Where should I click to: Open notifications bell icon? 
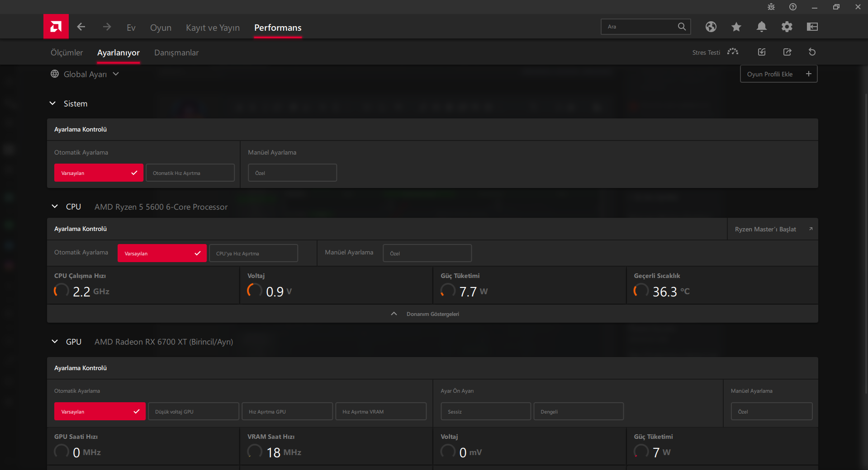click(761, 27)
